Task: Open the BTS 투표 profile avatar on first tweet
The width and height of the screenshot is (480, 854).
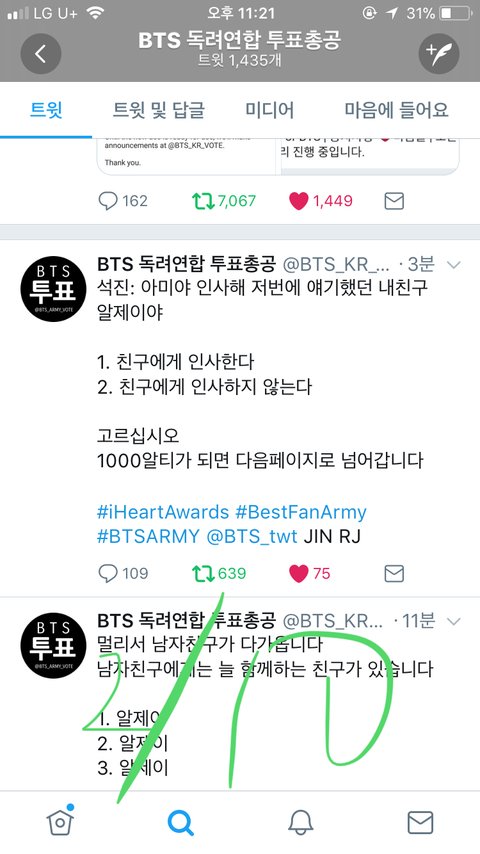Action: (53, 289)
